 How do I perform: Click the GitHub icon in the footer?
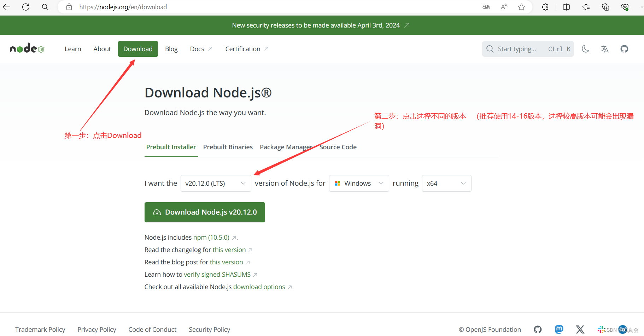[538, 329]
